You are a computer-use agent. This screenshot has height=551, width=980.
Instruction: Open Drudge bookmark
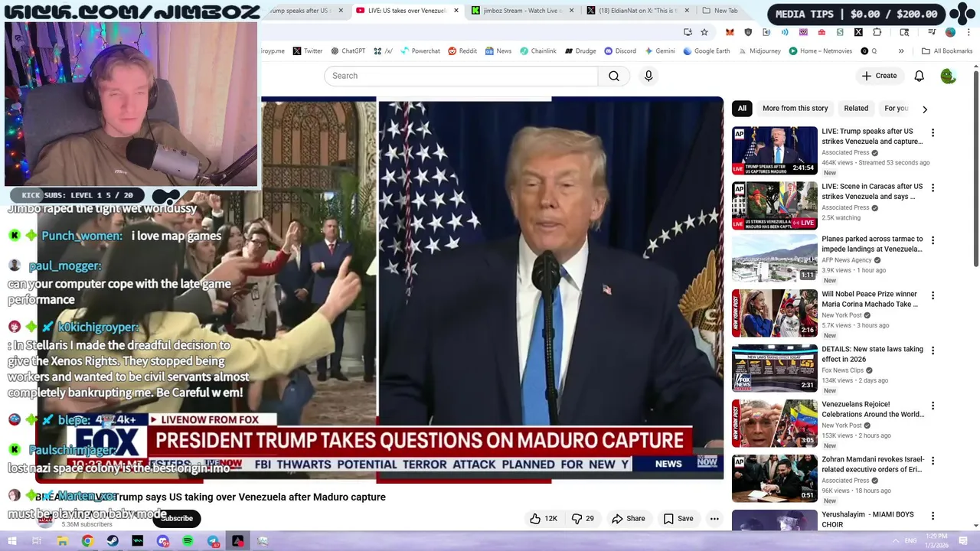[580, 51]
